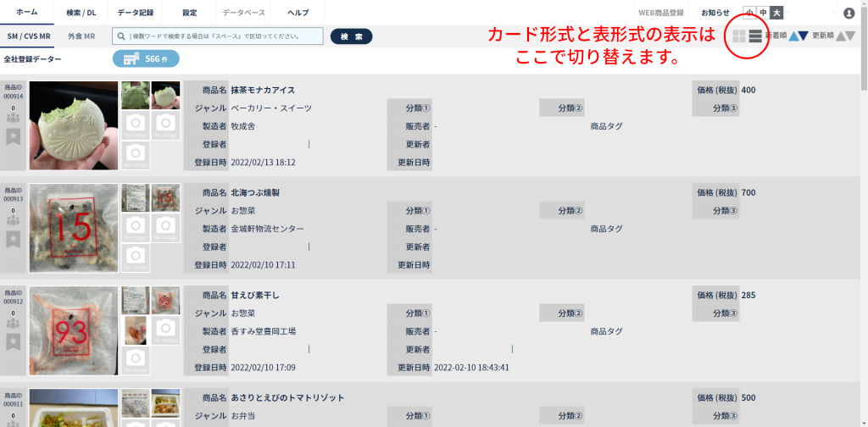Open main photo of 甘えび素干し
The height and width of the screenshot is (427, 868).
pyautogui.click(x=74, y=331)
